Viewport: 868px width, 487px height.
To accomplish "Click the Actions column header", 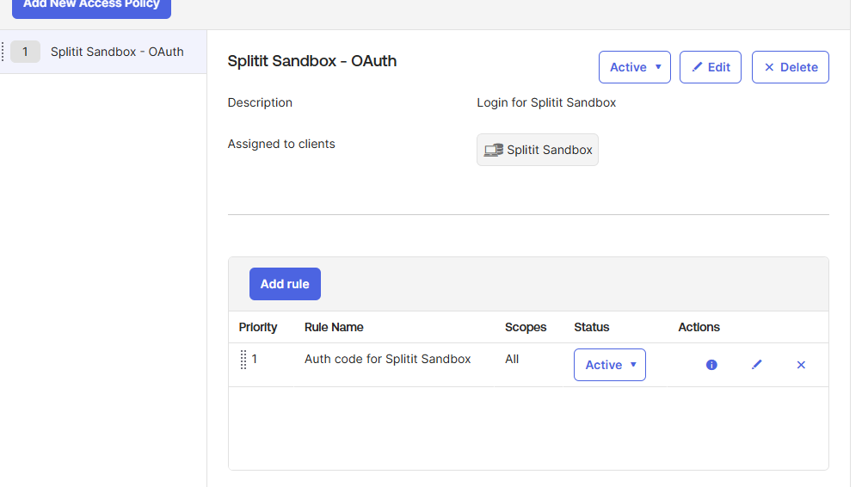I will [x=699, y=327].
